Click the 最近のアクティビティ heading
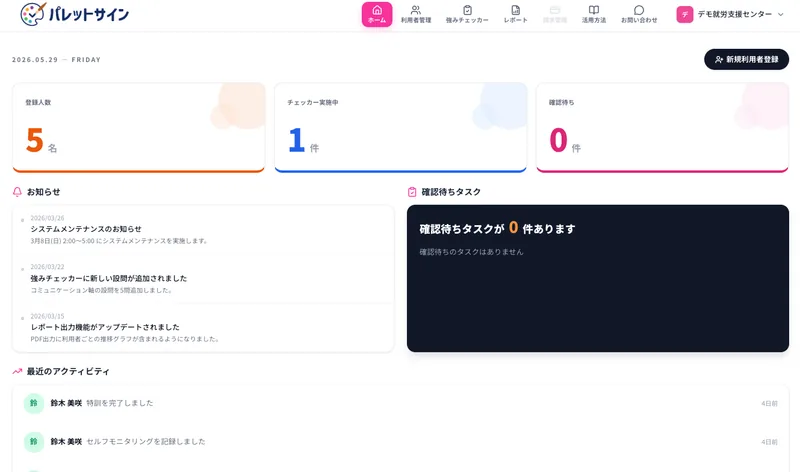Image resolution: width=800 pixels, height=472 pixels. click(x=68, y=371)
